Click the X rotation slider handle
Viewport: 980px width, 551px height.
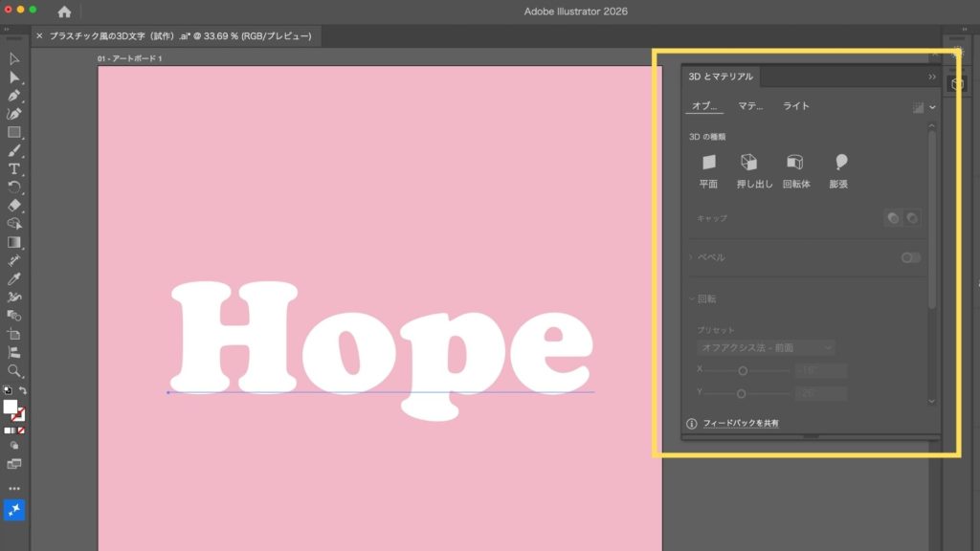pyautogui.click(x=742, y=370)
